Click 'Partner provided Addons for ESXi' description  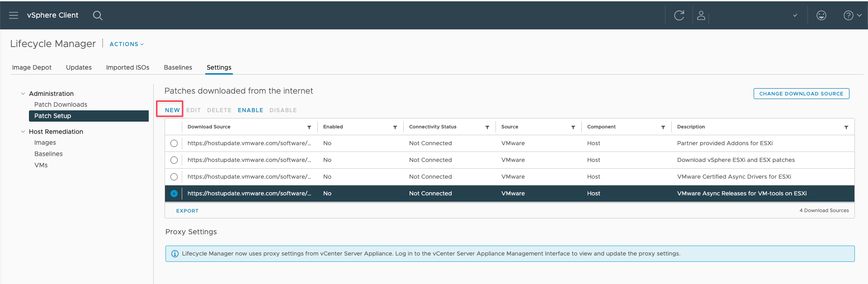pos(725,143)
